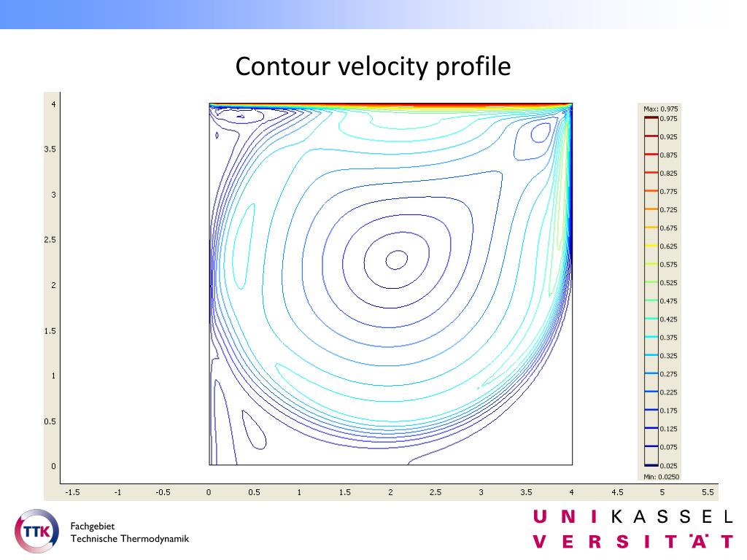The image size is (747, 560).
Task: Click the innermost contour at the vortex center
Action: coord(396,260)
